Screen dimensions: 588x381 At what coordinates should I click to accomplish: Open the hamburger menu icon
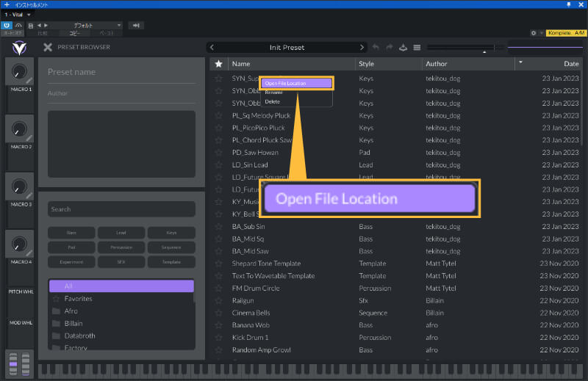point(417,48)
